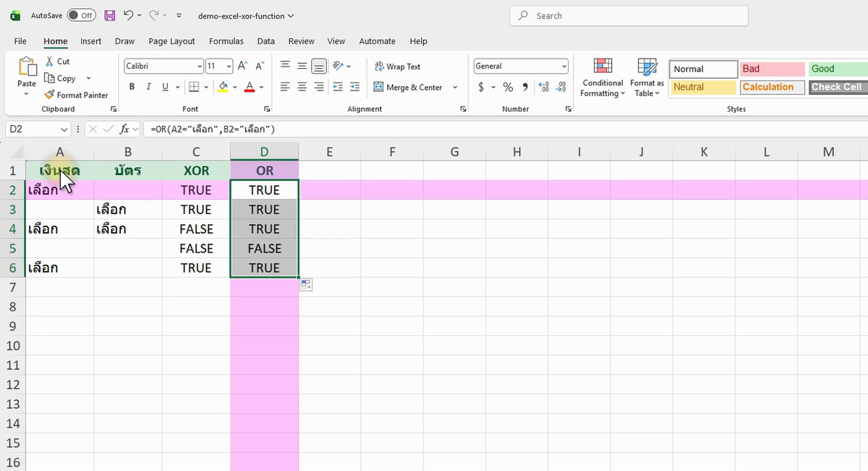Apply the red font color A

(250, 87)
